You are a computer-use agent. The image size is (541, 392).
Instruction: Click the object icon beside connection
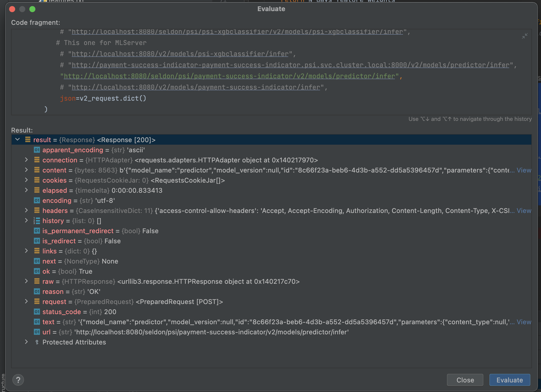[x=37, y=160]
